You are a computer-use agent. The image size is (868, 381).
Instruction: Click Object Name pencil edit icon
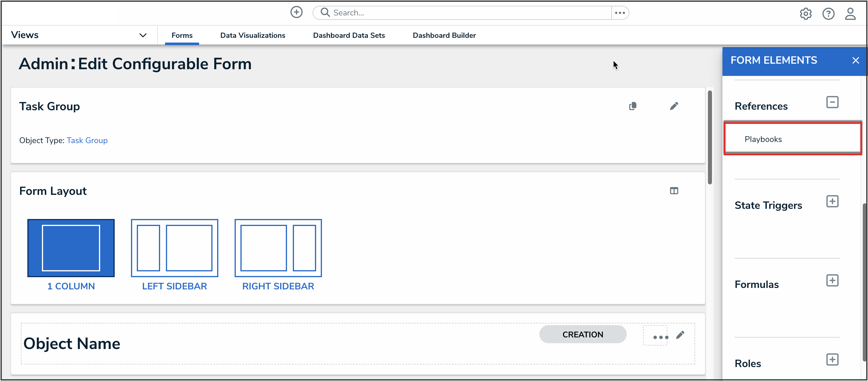pyautogui.click(x=680, y=335)
